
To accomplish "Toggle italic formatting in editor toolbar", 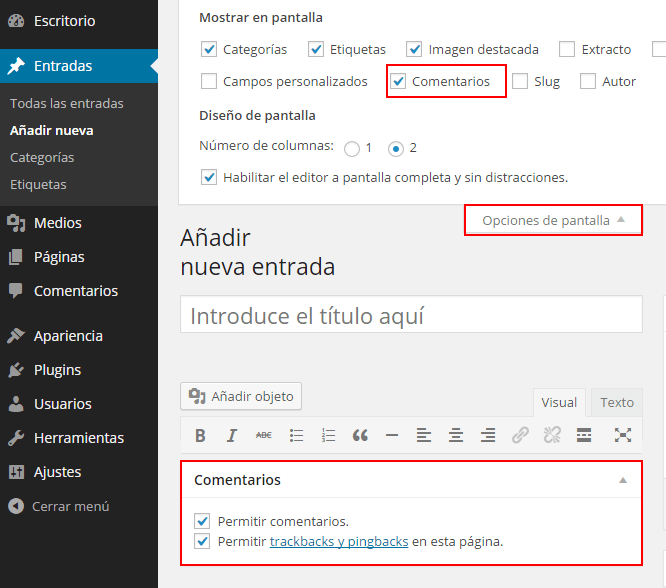I will [232, 435].
